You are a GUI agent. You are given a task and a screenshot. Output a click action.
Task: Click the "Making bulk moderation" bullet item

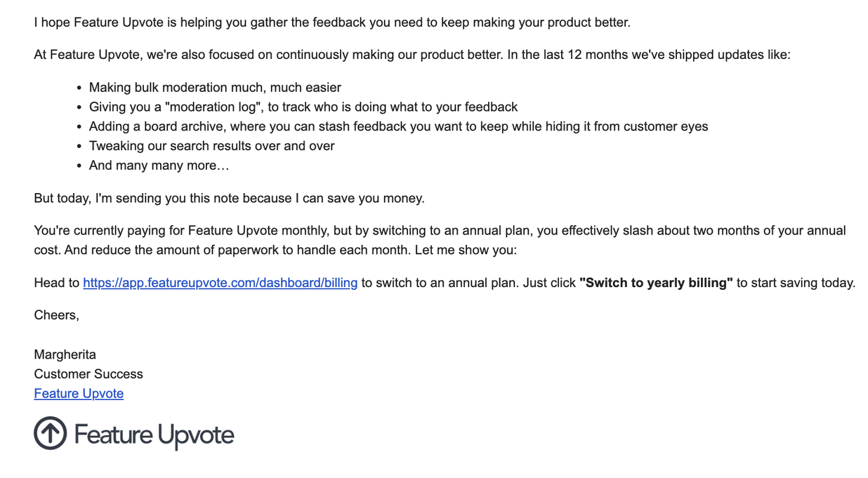coord(215,88)
